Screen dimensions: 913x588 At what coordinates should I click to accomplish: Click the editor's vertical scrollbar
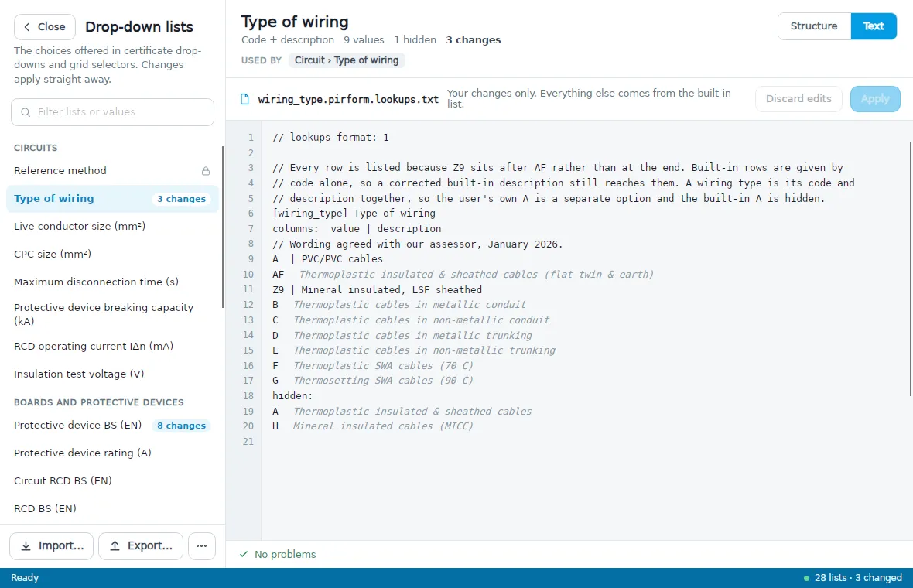(910, 269)
